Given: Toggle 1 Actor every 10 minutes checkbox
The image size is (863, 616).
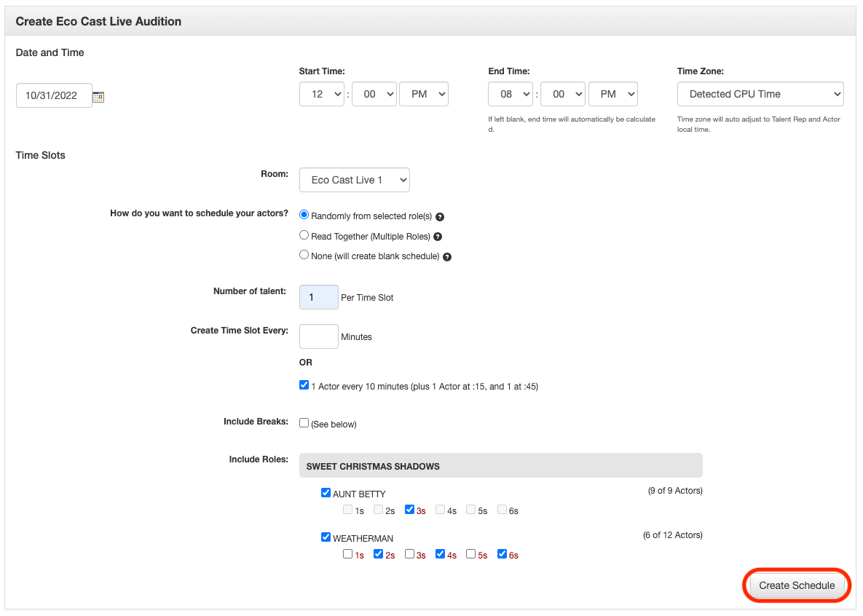Looking at the screenshot, I should [x=304, y=385].
